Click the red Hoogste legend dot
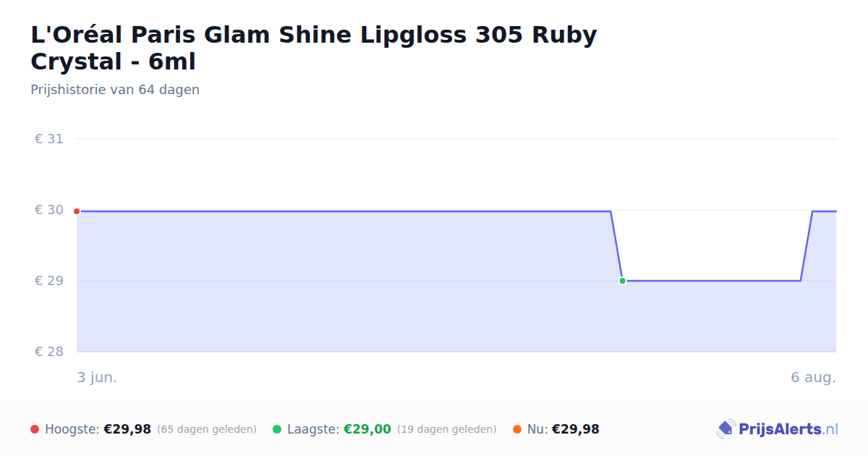 tap(35, 429)
